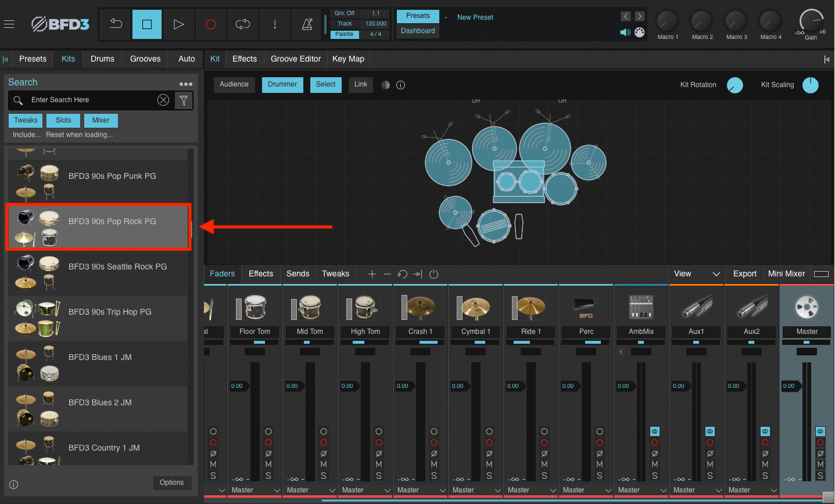Select the BFD3 90s Seattle Rock PG kit
835x504 pixels.
coord(98,273)
